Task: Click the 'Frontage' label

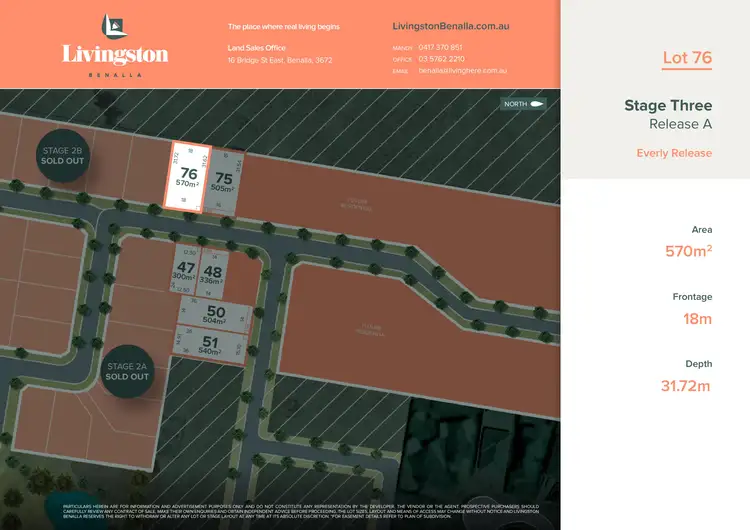Action: 692,297
